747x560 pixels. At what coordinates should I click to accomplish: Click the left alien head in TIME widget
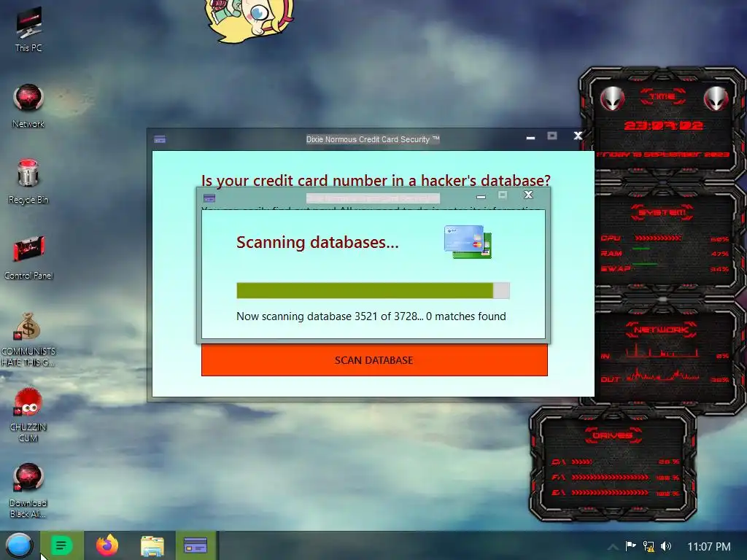point(612,98)
